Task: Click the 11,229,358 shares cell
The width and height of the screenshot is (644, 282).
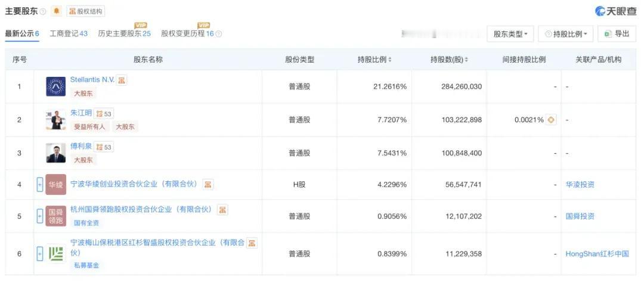Action: (x=463, y=253)
